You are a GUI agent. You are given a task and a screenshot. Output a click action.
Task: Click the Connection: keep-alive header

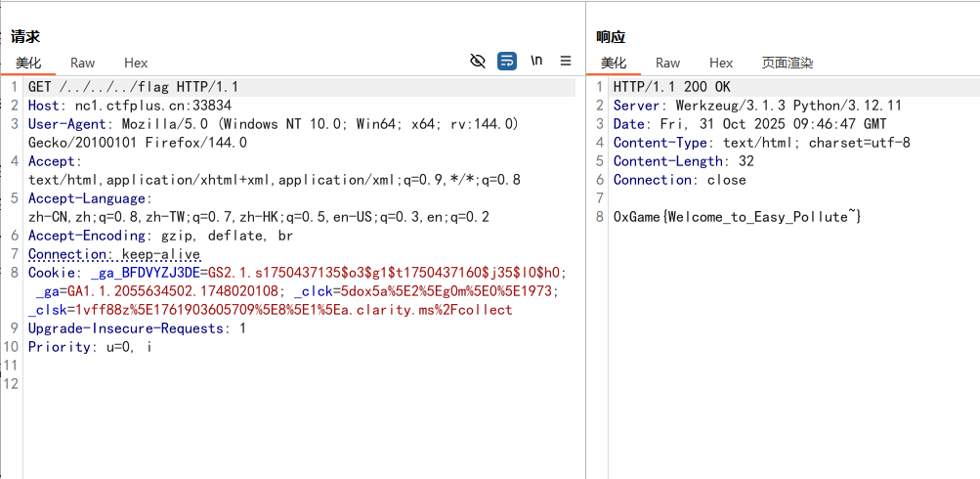point(113,254)
